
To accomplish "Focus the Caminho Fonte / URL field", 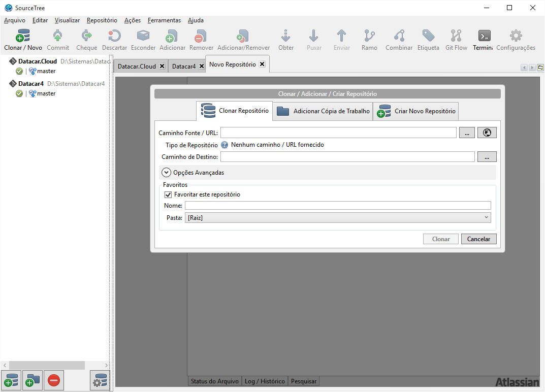I will point(338,133).
